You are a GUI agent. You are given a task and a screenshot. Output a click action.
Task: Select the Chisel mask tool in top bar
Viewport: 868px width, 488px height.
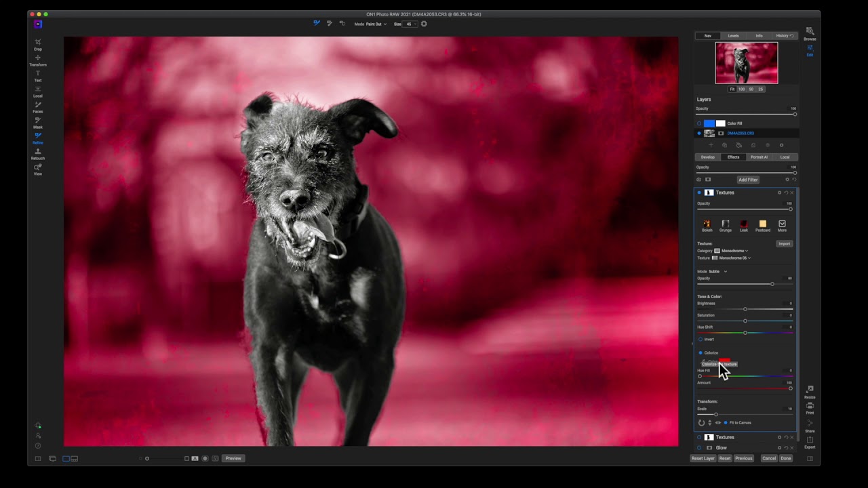tap(330, 23)
